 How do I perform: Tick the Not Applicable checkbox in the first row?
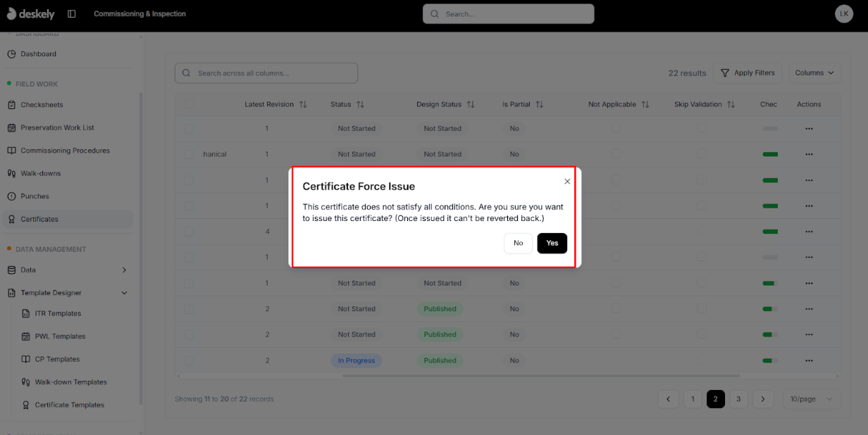point(616,128)
